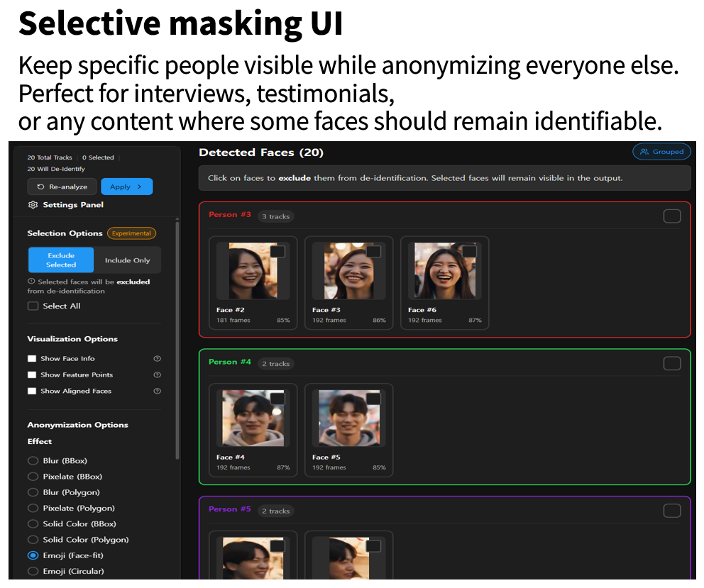Enable the Select All checkbox
Screen dimensions: 704x588
point(34,306)
